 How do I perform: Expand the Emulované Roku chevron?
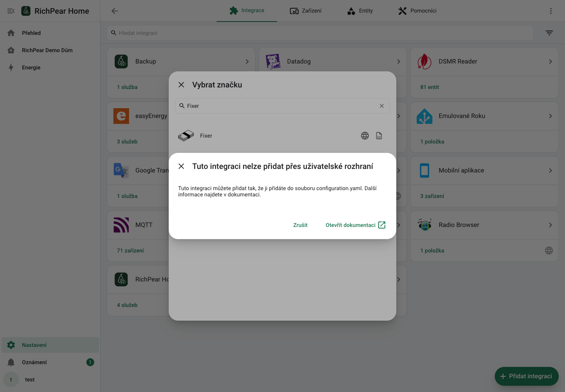pyautogui.click(x=550, y=116)
